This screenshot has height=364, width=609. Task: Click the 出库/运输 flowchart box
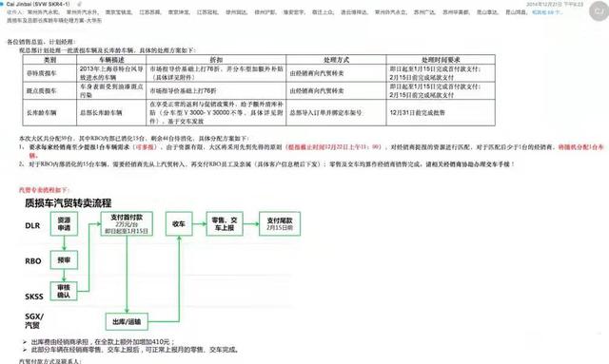127,321
